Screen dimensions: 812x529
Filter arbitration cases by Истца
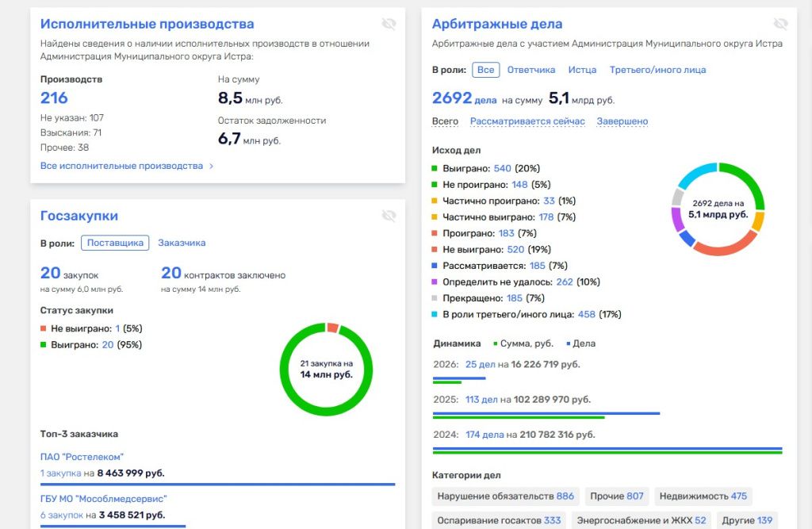pyautogui.click(x=583, y=70)
